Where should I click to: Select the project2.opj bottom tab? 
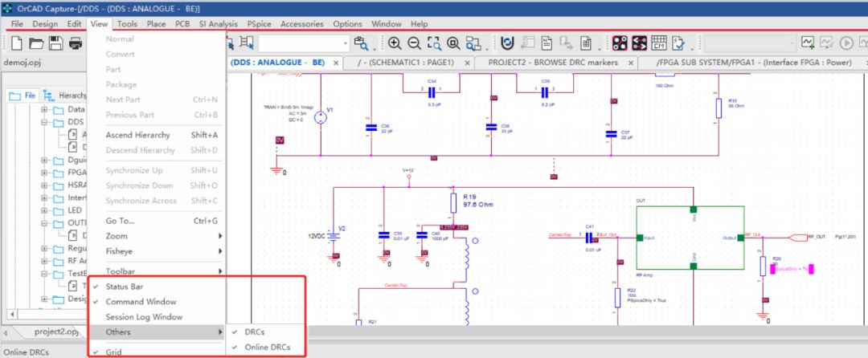[56, 332]
